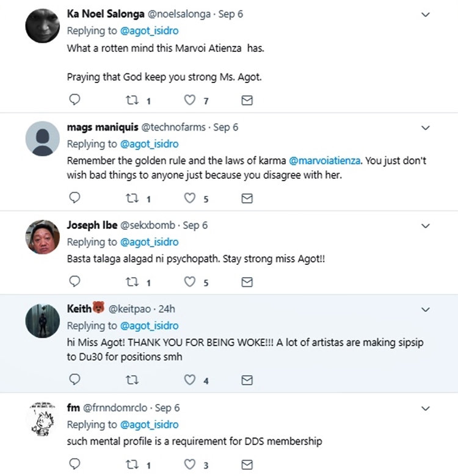The image size is (458, 476).
Task: Like the mags maniquis tweet
Action: tap(190, 198)
